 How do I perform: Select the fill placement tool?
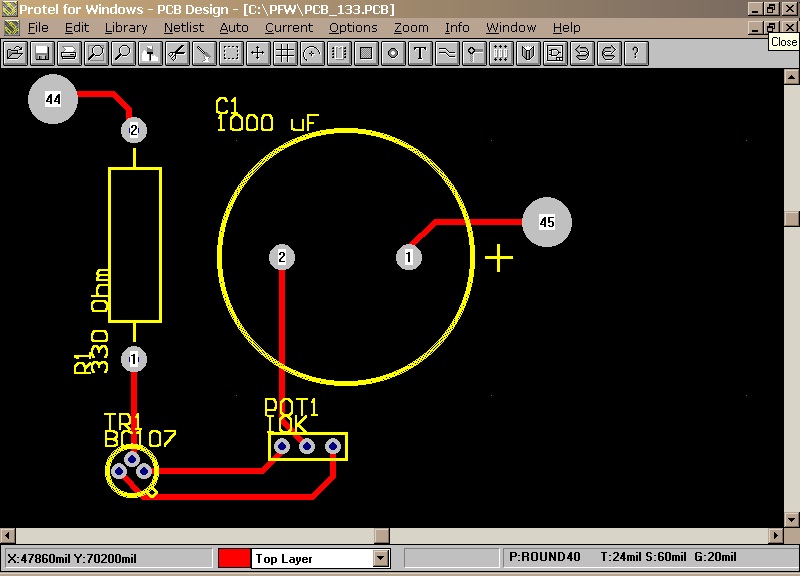pos(366,53)
